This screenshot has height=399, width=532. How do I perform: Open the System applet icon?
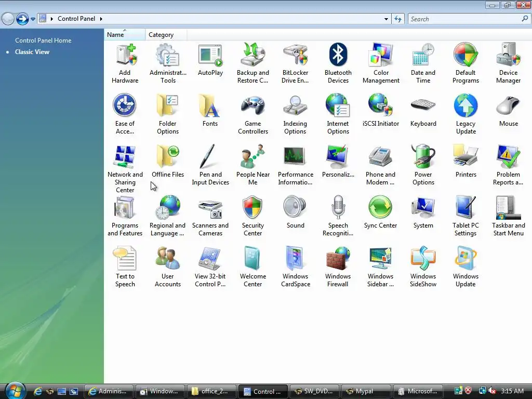click(x=423, y=212)
